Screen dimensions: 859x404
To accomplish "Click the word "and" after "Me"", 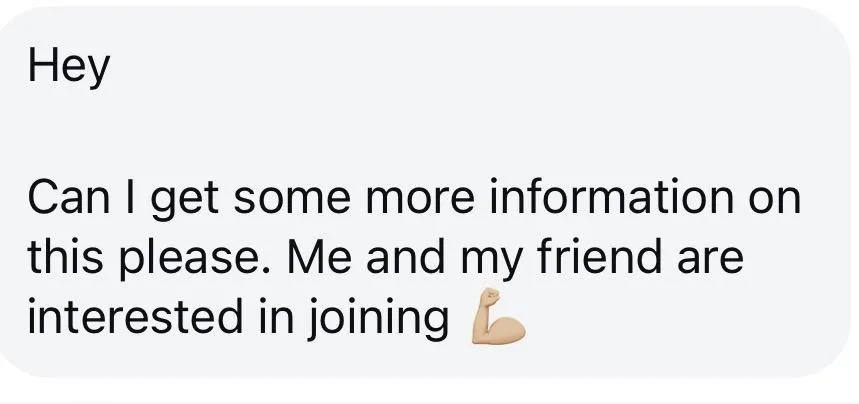I will point(405,257).
